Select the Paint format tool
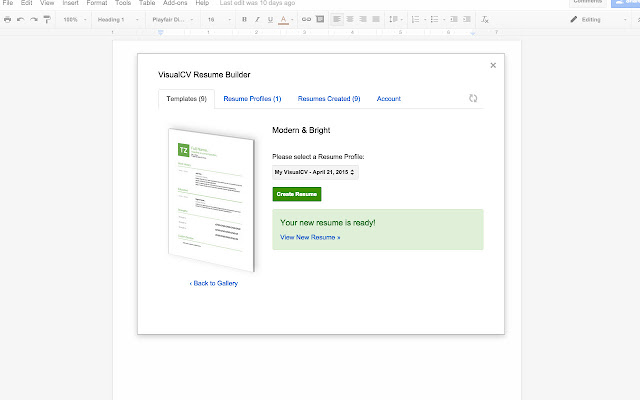This screenshot has height=400, width=640. pos(47,19)
